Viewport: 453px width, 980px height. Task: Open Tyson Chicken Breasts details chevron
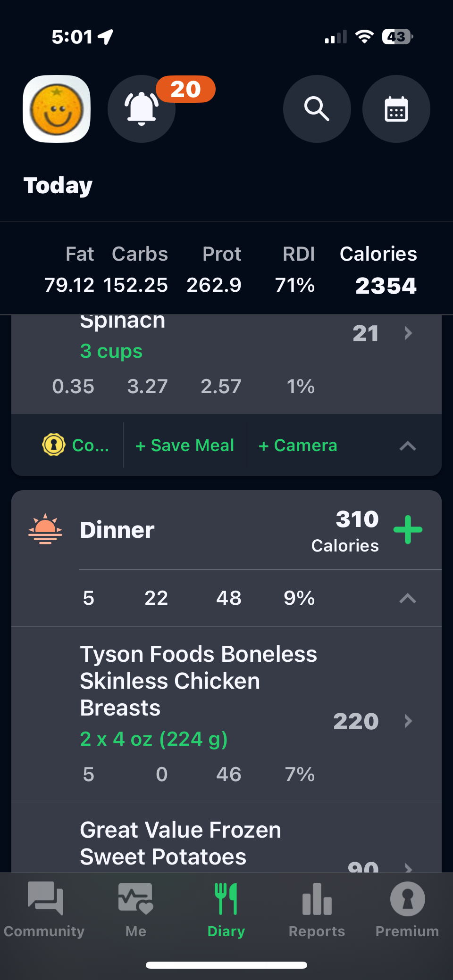coord(408,721)
